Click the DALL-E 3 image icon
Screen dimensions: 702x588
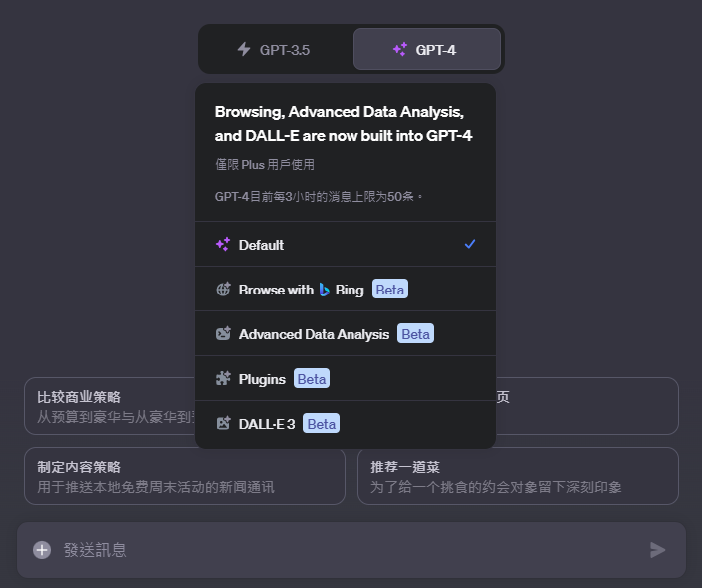[x=223, y=423]
